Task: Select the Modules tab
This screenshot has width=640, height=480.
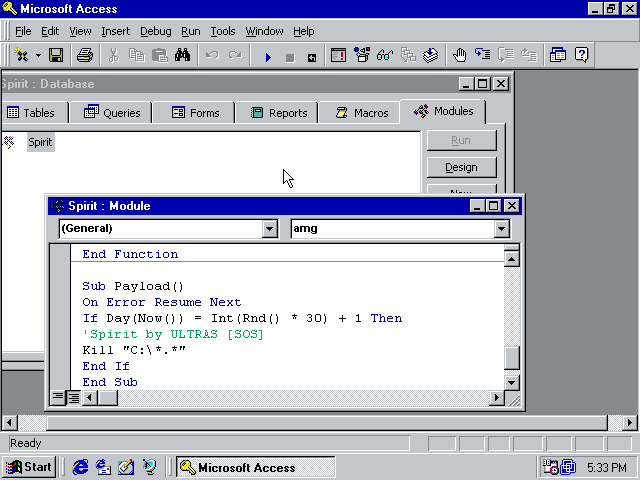Action: [x=443, y=111]
